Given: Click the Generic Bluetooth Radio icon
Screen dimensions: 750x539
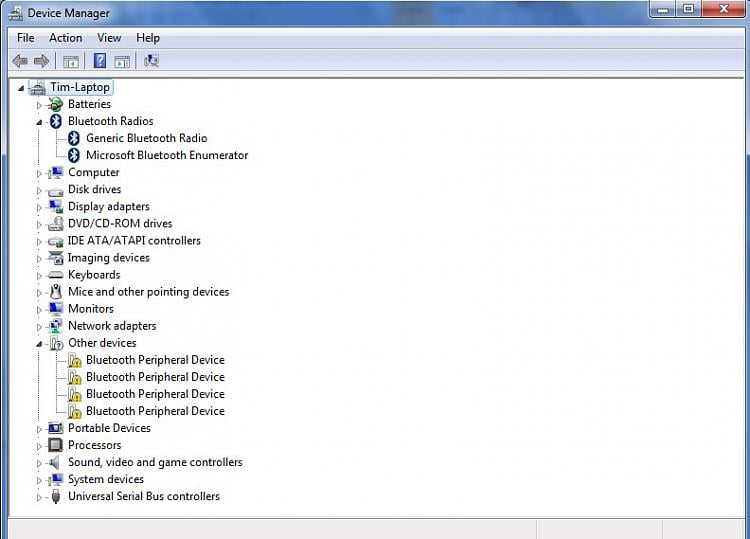Looking at the screenshot, I should 74,138.
